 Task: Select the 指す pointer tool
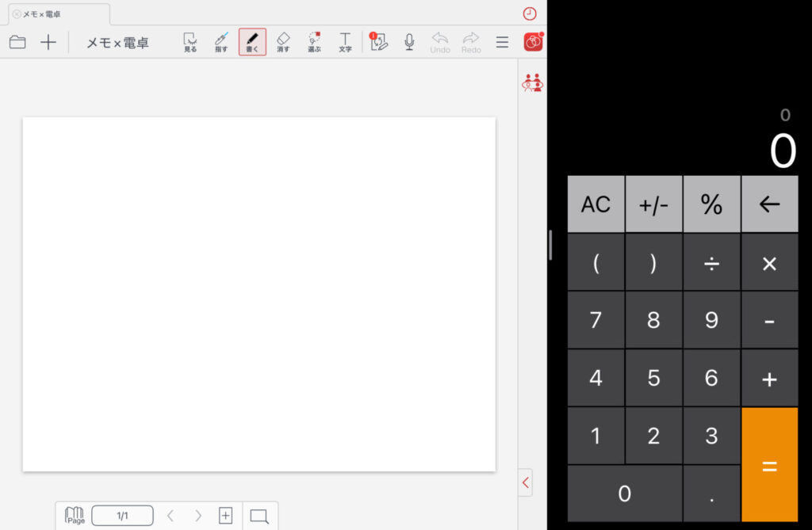coord(221,42)
